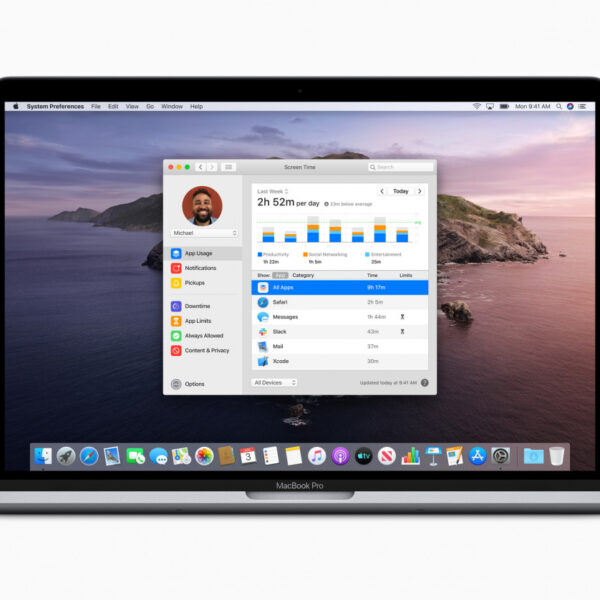Open Finder from the Dock
600x600 pixels.
pos(43,456)
